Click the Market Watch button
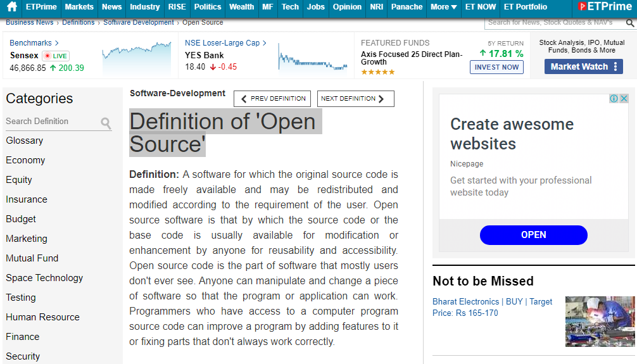 pos(583,66)
